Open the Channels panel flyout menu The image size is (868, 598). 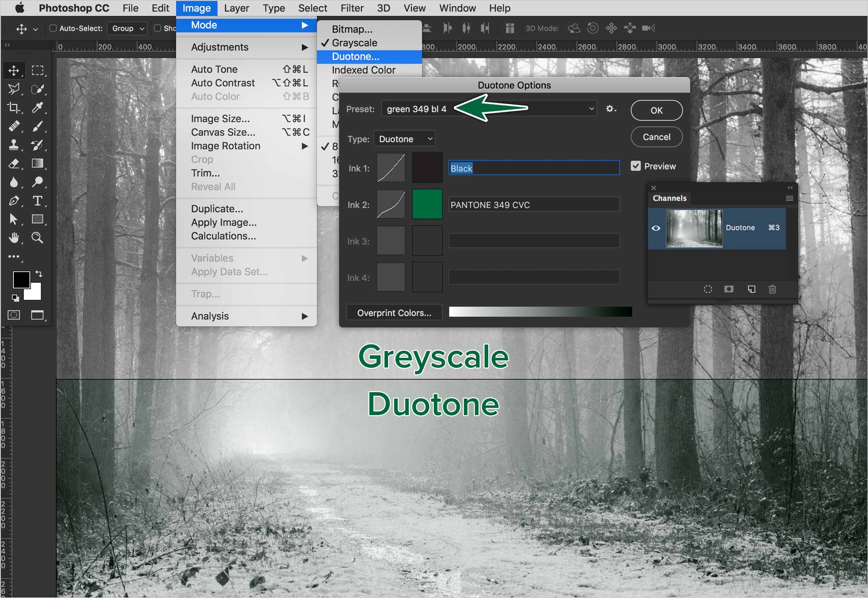pyautogui.click(x=789, y=198)
